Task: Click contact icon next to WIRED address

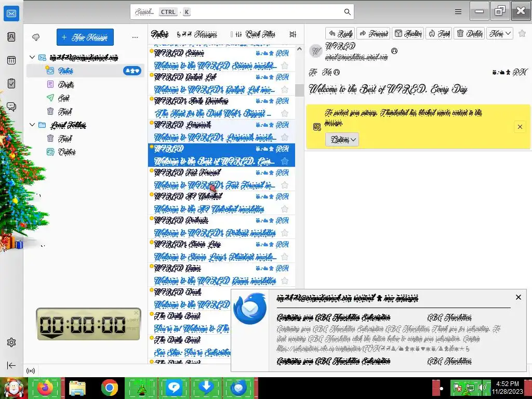Action: click(x=394, y=51)
